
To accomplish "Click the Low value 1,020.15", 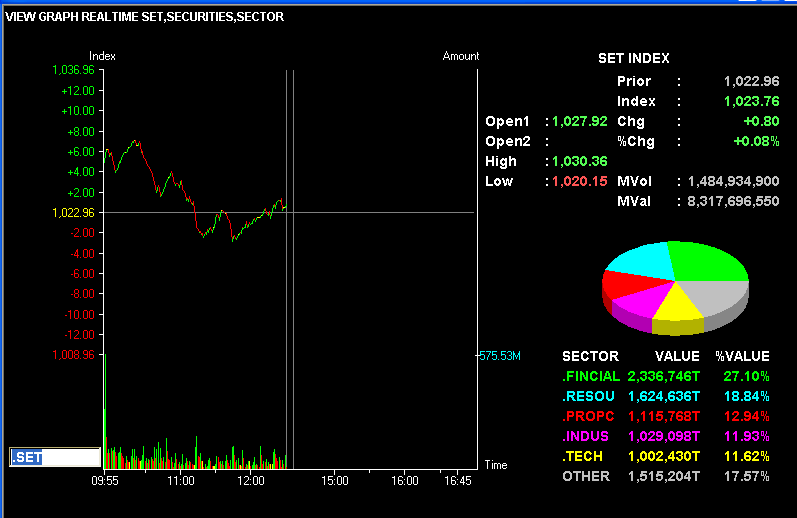I will [579, 181].
